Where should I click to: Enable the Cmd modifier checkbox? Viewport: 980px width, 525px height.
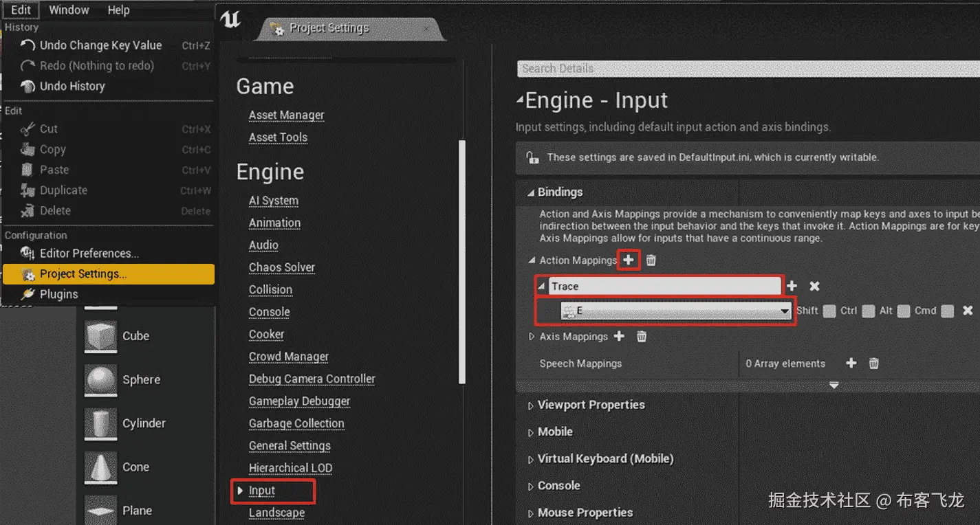tap(948, 311)
